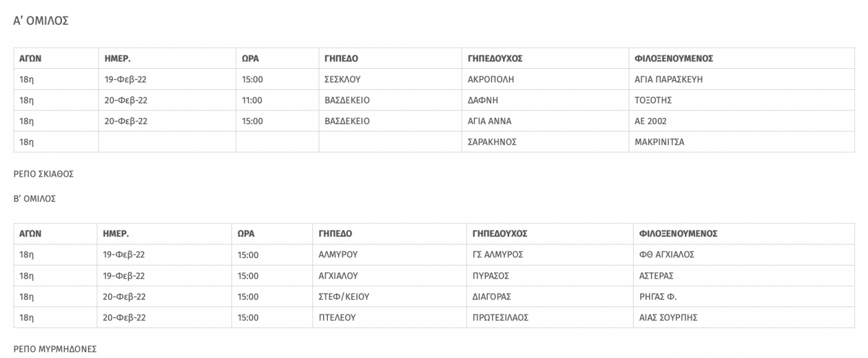Click the ΡΕΠΟ ΜΥΡΜΗΔΟΝΕΣ text
Image resolution: width=868 pixels, height=358 pixels.
(x=55, y=349)
